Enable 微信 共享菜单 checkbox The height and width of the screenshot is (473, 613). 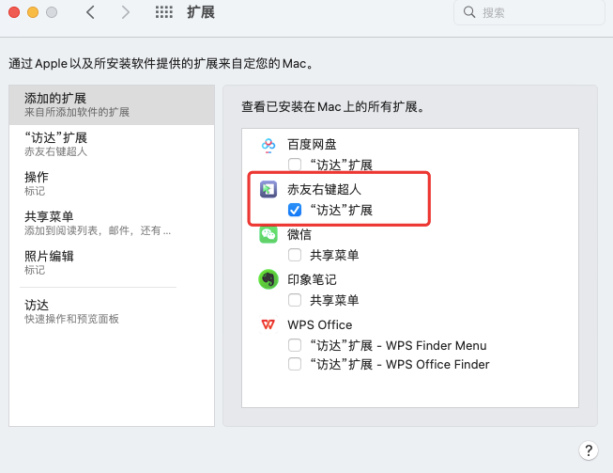[x=295, y=255]
